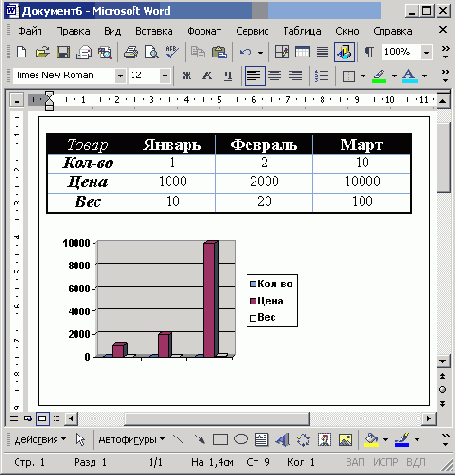455x475 pixels.
Task: Apply the green highlight color
Action: [x=379, y=76]
